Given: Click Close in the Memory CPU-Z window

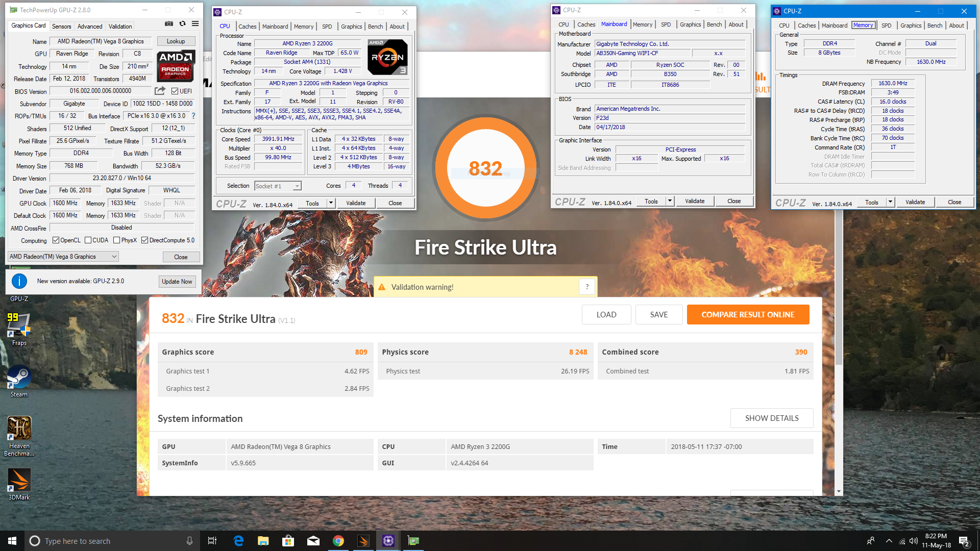Looking at the screenshot, I should click(954, 202).
